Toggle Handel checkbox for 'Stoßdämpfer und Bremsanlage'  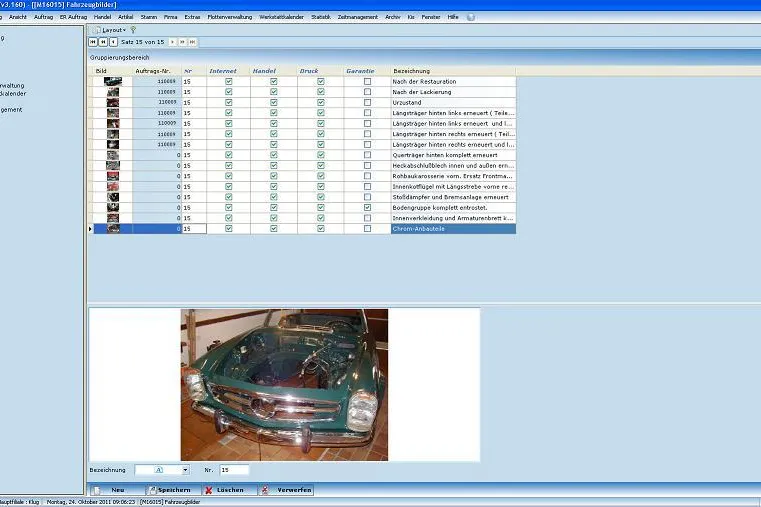click(x=274, y=197)
